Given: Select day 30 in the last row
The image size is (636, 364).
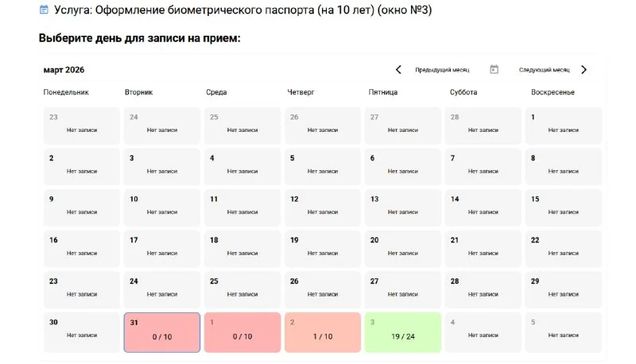Looking at the screenshot, I should pos(82,332).
